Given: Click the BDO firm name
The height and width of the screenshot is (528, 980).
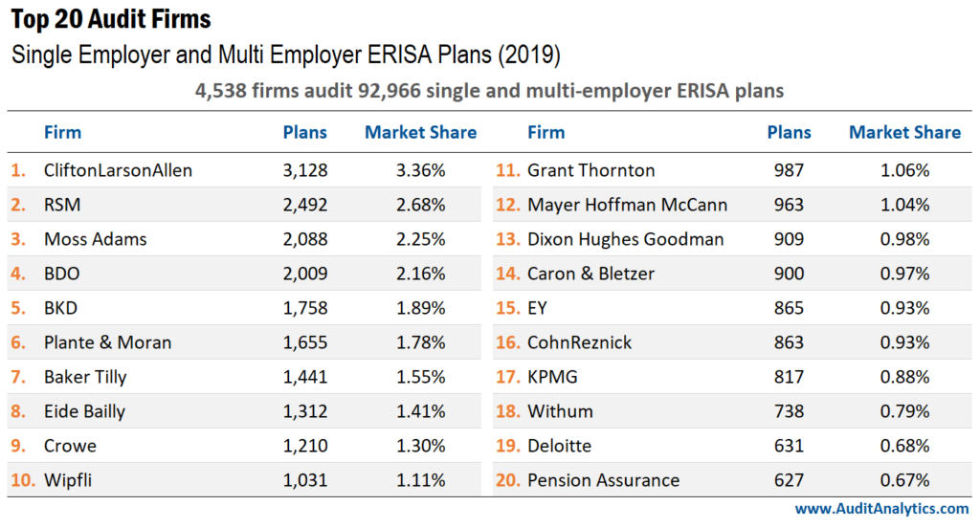Looking at the screenshot, I should coord(62,273).
